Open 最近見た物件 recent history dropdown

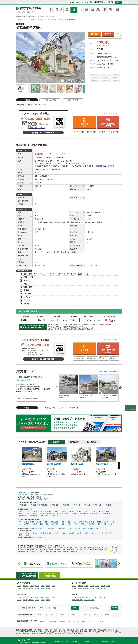point(99,2)
